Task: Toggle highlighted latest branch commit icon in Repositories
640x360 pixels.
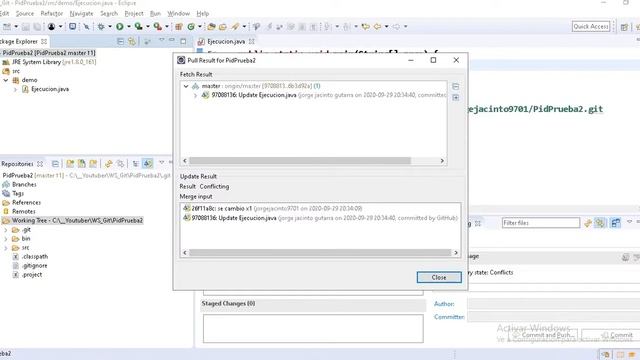Action: tap(147, 164)
